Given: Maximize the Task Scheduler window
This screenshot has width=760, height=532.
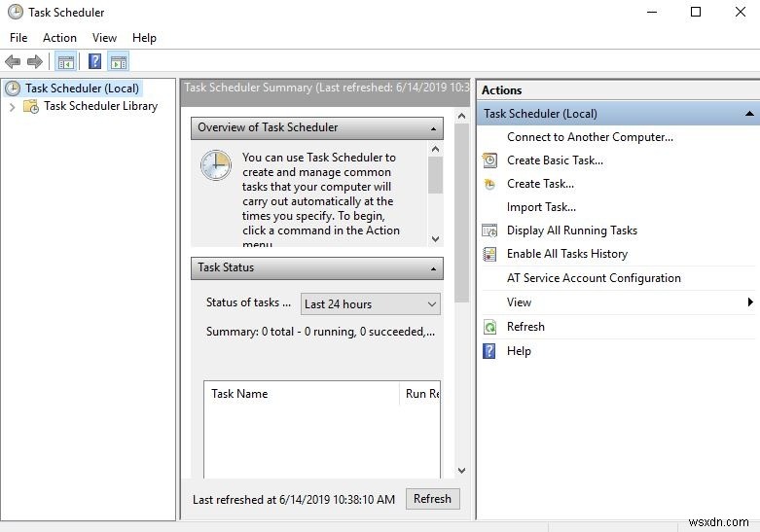Looking at the screenshot, I should (x=696, y=12).
